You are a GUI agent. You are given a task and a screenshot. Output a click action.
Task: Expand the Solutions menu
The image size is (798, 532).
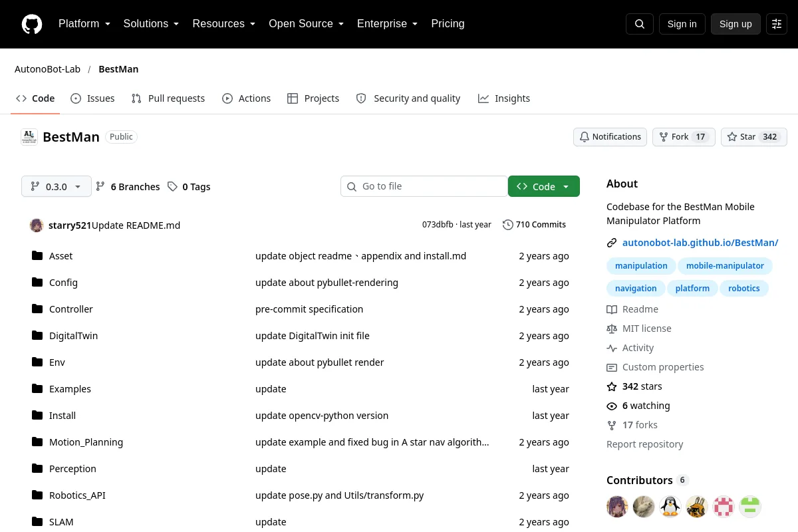pos(151,24)
